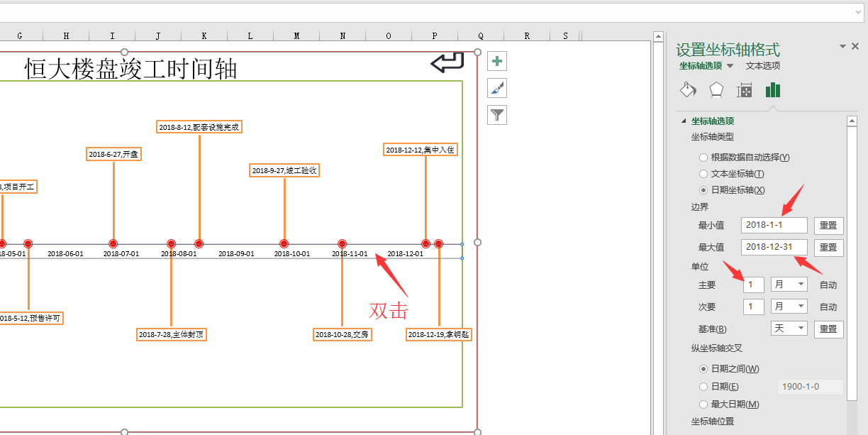Switch to the 坐标轴选项 tab
The height and width of the screenshot is (435, 868).
(x=701, y=66)
